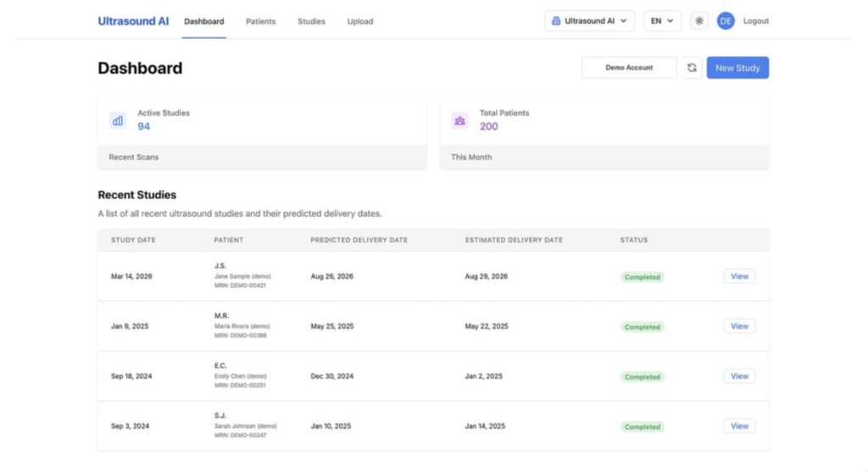The image size is (868, 472).
Task: Click the Status column header
Action: [634, 240]
